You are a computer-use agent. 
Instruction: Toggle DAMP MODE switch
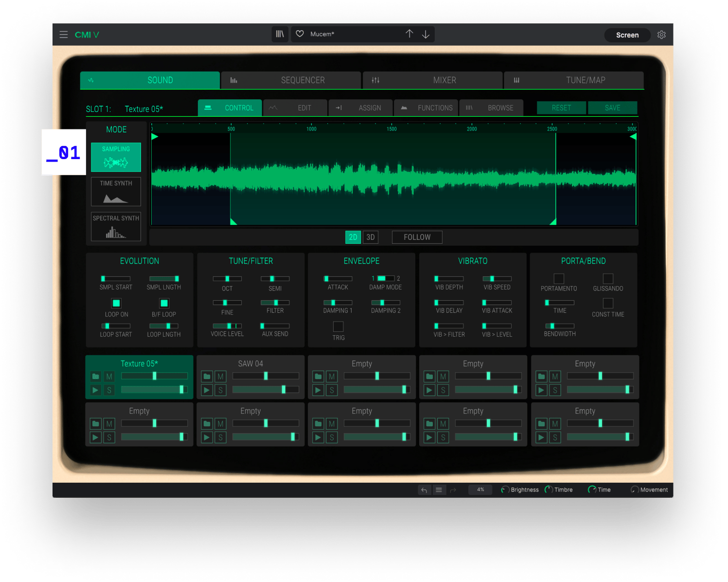coord(386,278)
